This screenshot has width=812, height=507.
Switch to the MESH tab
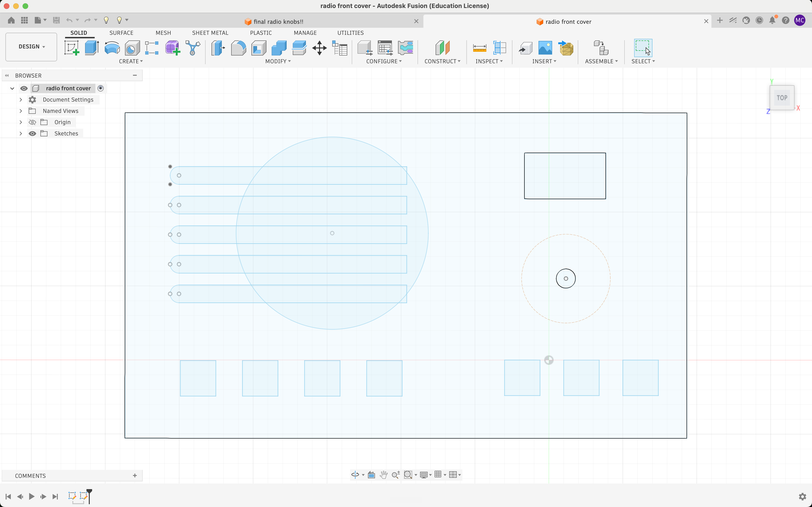[x=163, y=33]
